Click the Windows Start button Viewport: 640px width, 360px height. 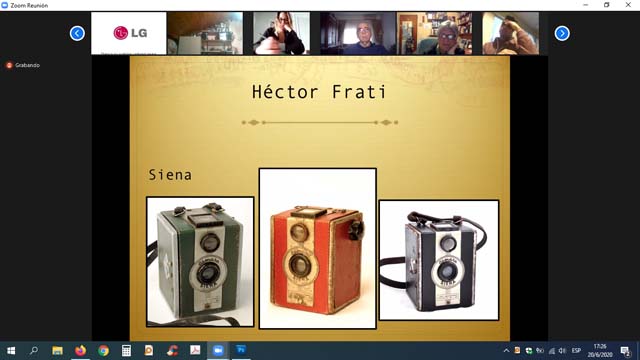pos(11,350)
